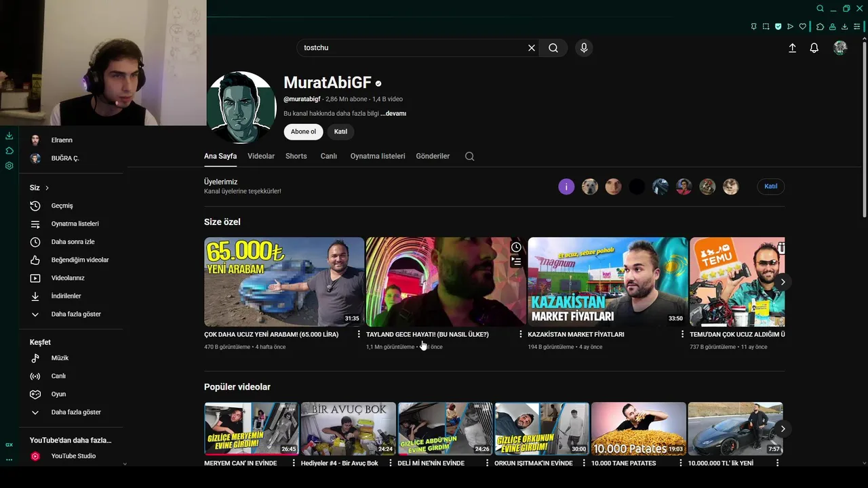
Task: Open options for MERYEM CAN'IN EVİNDE video
Action: point(294,463)
